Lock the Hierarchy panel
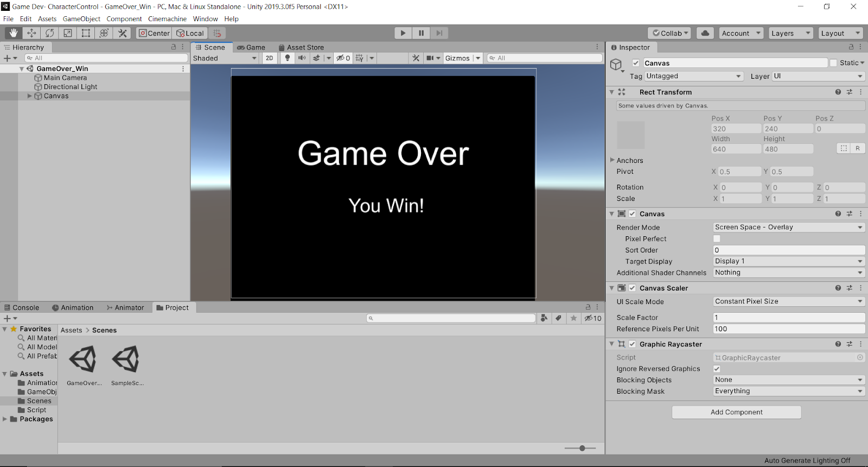Image resolution: width=868 pixels, height=467 pixels. coord(174,47)
